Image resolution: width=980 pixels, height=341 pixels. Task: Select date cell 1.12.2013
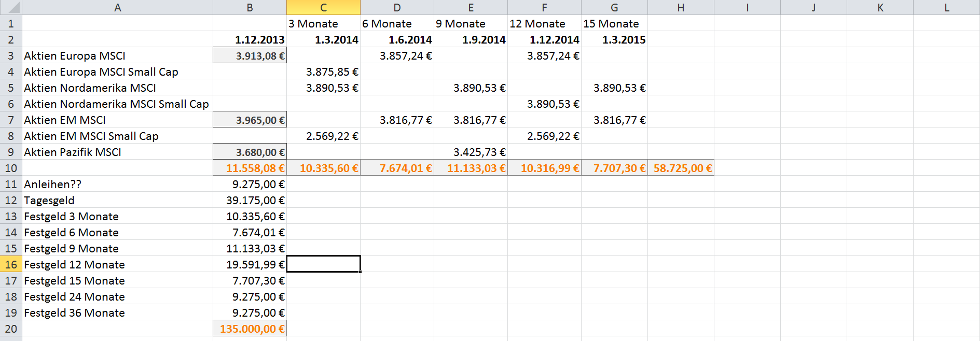coord(250,39)
